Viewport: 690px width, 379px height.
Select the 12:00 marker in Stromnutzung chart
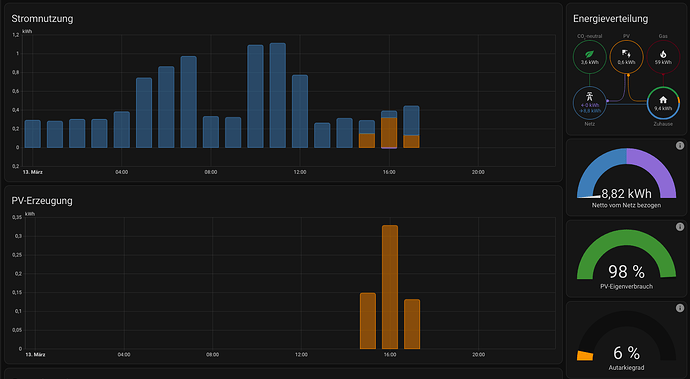[x=300, y=172]
